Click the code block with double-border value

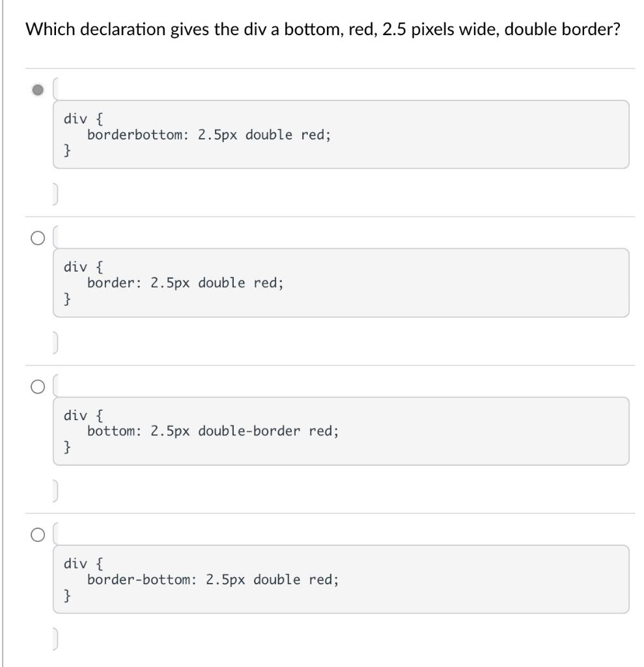click(340, 431)
